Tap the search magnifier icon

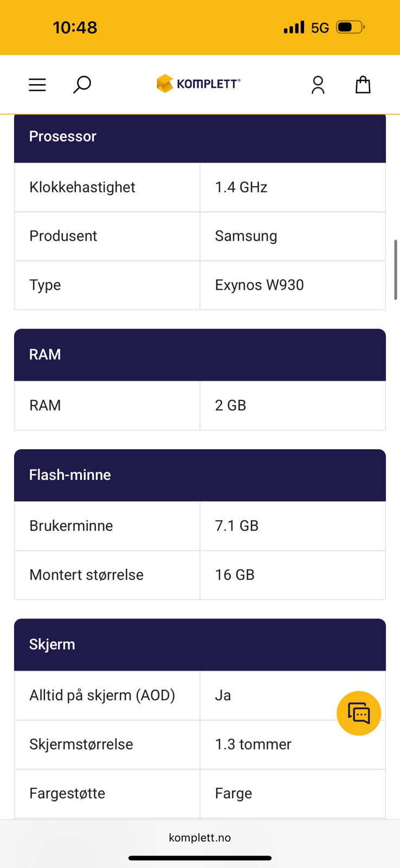tap(82, 85)
